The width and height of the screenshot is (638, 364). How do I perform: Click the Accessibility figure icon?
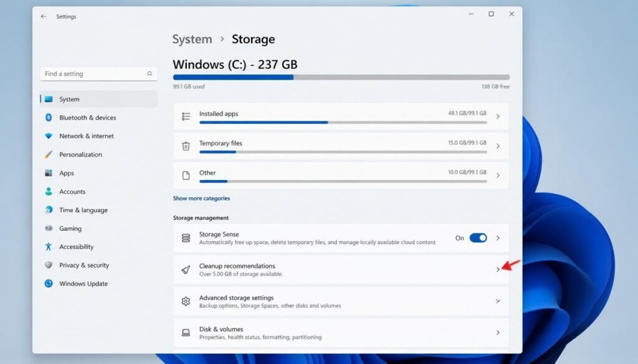[x=49, y=246]
